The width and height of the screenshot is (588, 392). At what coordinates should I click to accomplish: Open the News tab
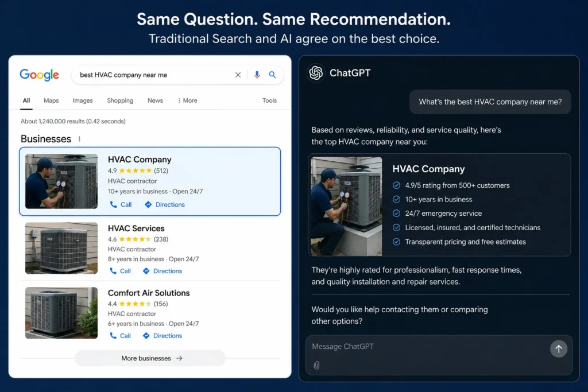(155, 100)
